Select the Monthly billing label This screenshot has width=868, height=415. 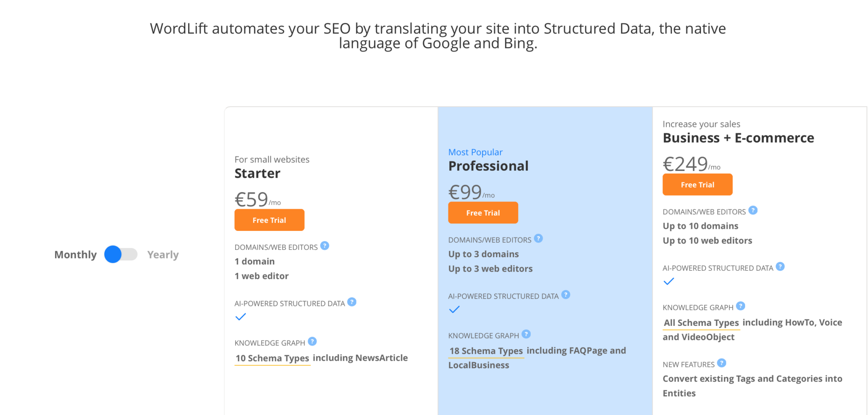[75, 255]
